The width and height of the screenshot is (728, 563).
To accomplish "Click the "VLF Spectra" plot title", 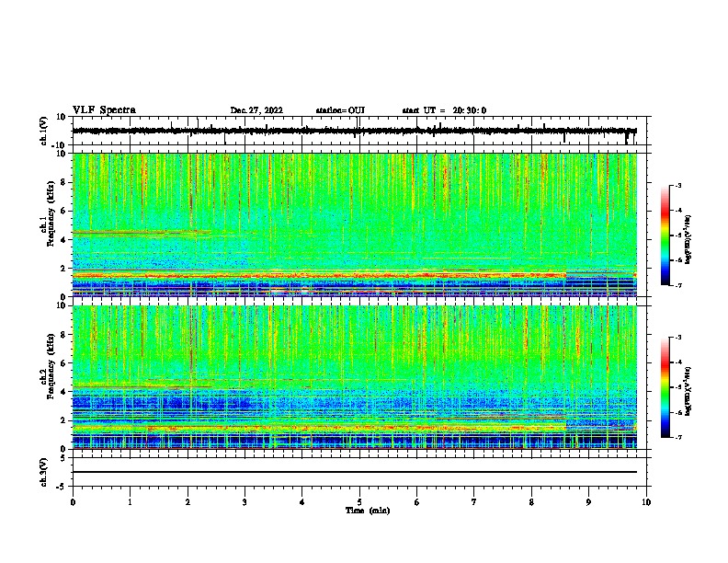I will coord(104,110).
